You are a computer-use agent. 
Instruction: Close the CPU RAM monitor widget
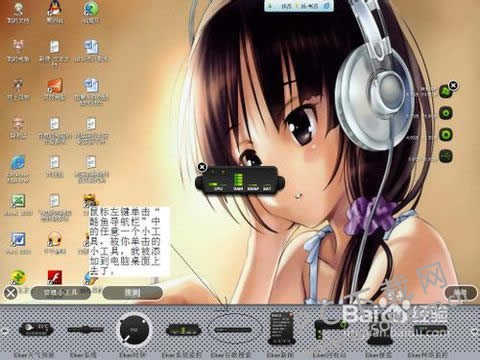[x=202, y=167]
